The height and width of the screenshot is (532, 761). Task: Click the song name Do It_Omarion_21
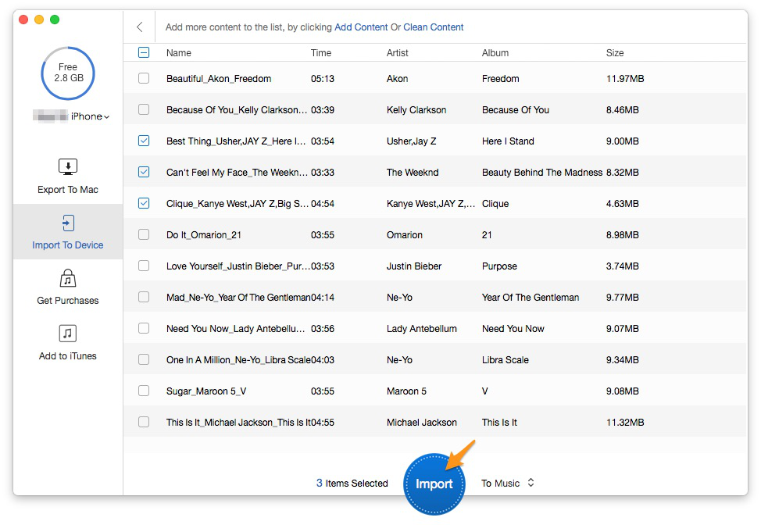tap(204, 235)
